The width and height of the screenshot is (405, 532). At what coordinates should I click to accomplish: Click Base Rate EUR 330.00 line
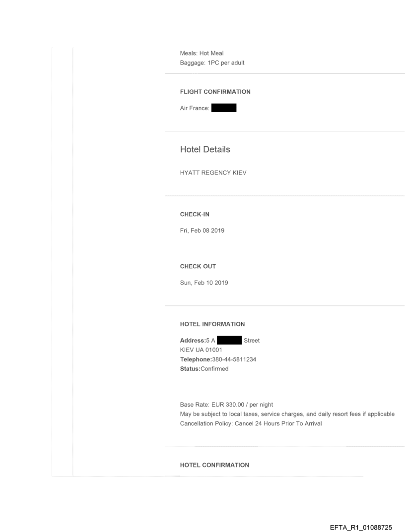(x=226, y=405)
